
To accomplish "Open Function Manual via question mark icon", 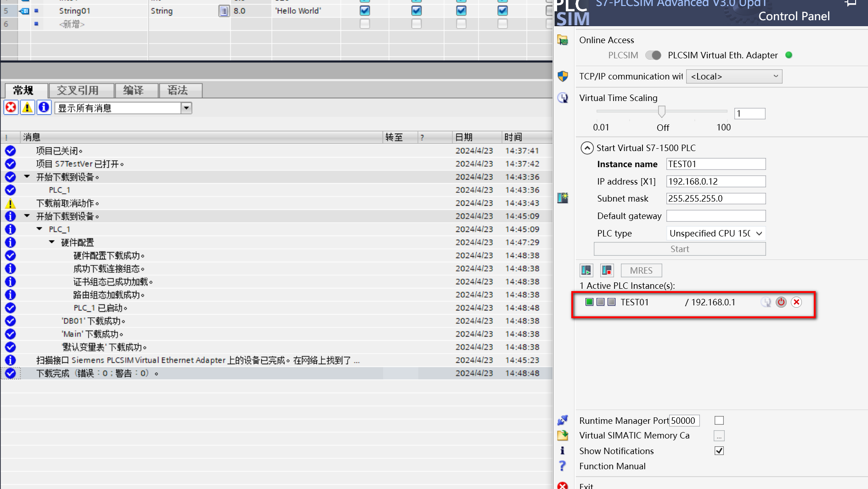I will pos(563,466).
